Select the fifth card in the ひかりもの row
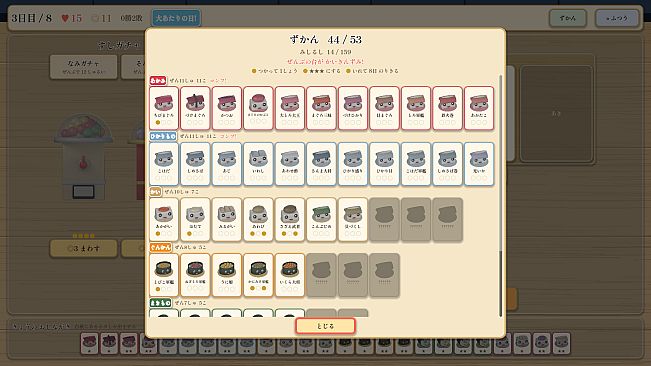 tap(290, 164)
